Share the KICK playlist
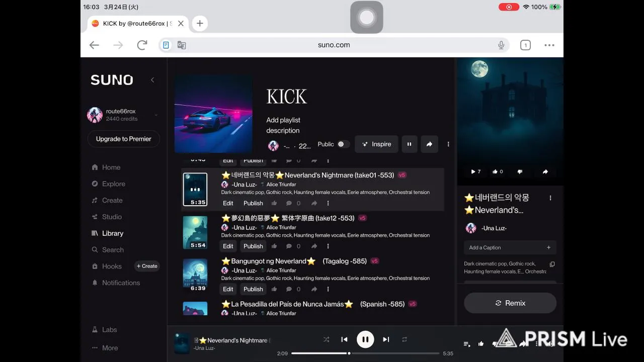 pyautogui.click(x=429, y=144)
